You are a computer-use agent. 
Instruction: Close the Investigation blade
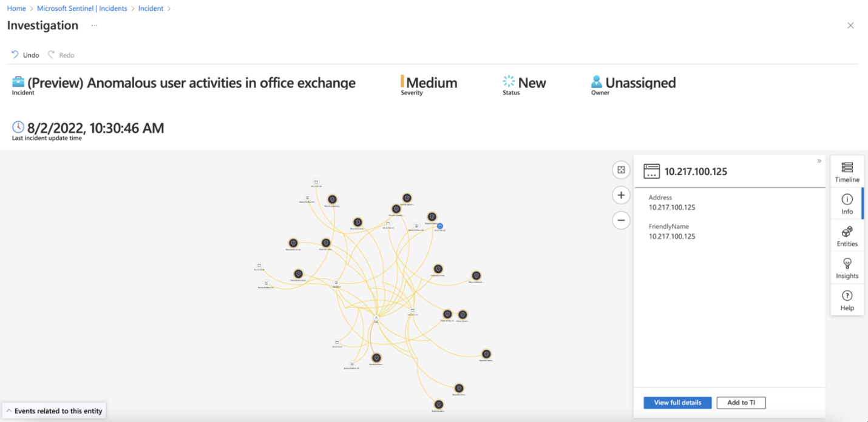[x=850, y=25]
